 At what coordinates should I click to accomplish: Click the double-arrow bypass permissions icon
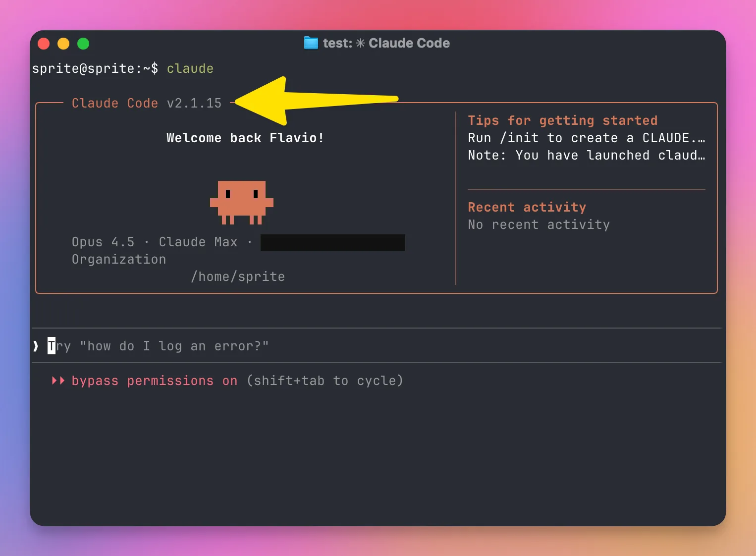(x=58, y=381)
